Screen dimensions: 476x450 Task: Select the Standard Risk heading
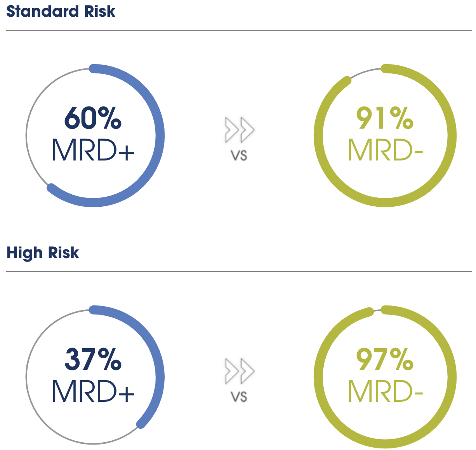pyautogui.click(x=61, y=11)
